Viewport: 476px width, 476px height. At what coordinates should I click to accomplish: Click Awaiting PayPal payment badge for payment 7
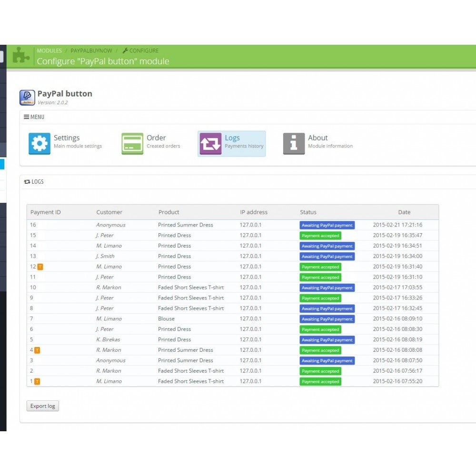click(x=327, y=319)
